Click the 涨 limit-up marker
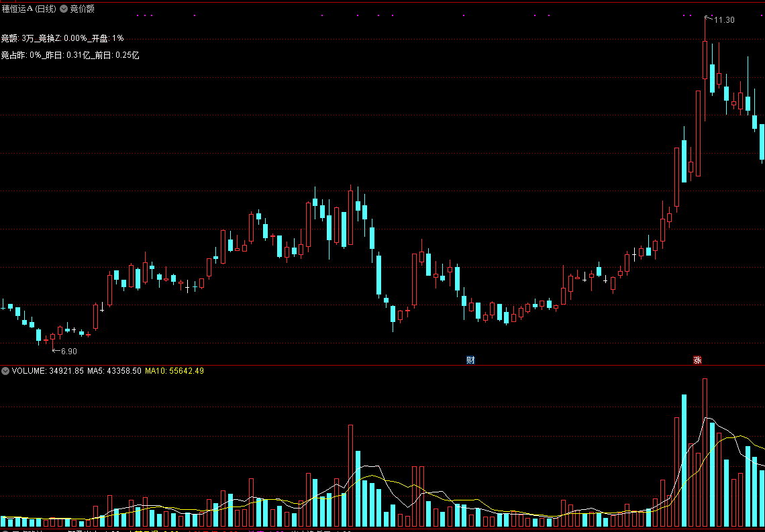The height and width of the screenshot is (532, 765). pyautogui.click(x=697, y=360)
